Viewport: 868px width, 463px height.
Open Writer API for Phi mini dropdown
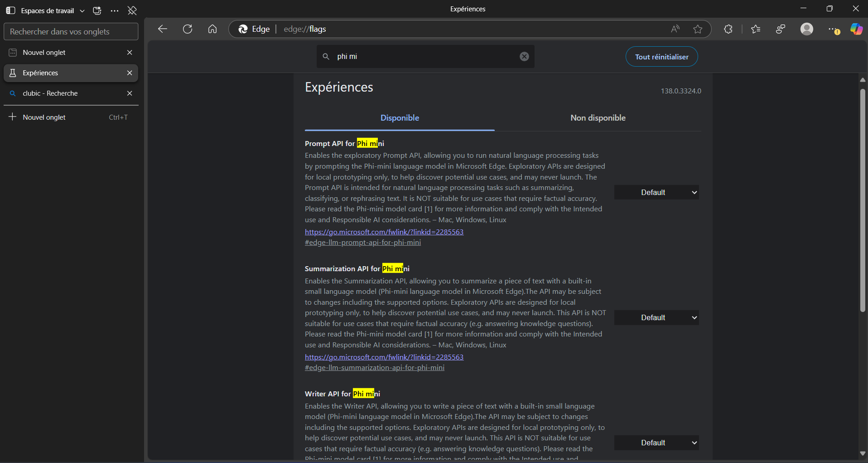click(656, 443)
